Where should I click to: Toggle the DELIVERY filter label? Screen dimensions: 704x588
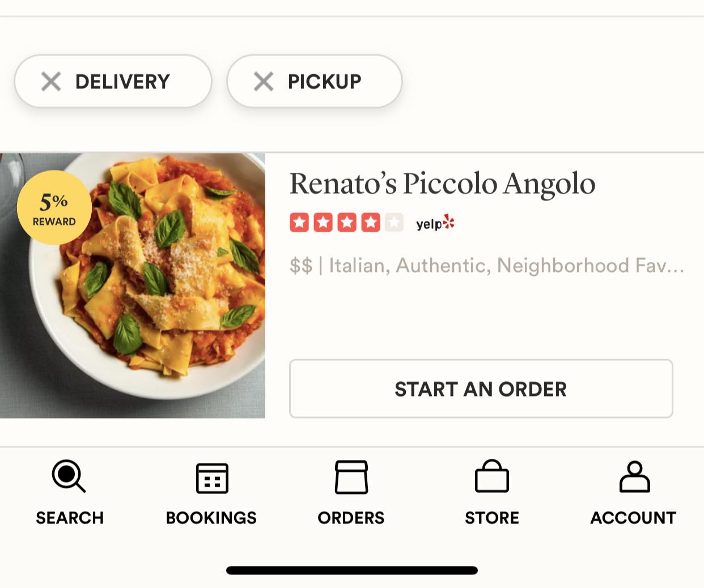[122, 82]
